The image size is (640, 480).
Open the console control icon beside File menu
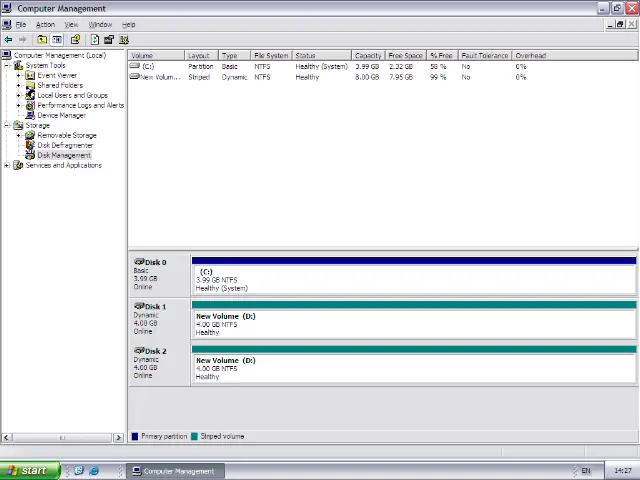(x=7, y=24)
